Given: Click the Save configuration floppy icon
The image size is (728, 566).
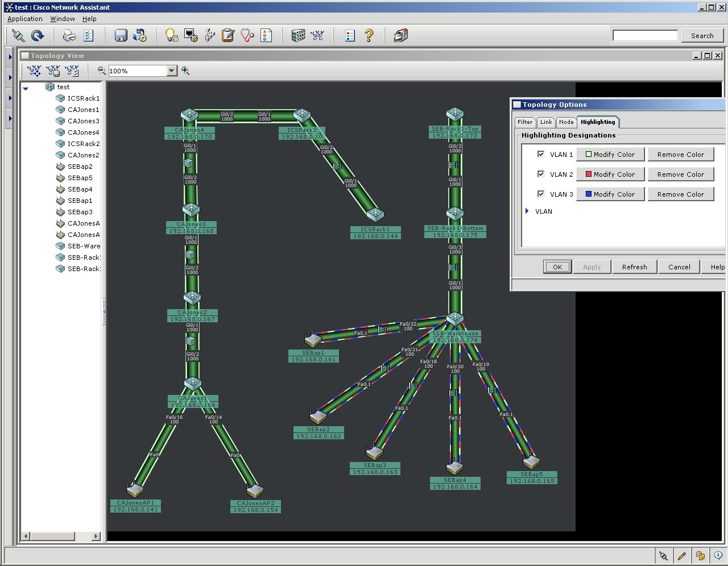Looking at the screenshot, I should point(121,36).
